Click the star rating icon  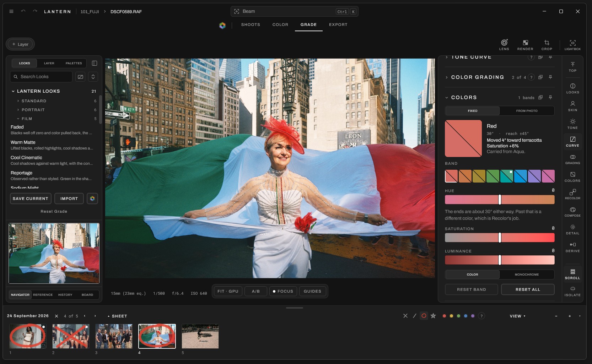pyautogui.click(x=433, y=316)
